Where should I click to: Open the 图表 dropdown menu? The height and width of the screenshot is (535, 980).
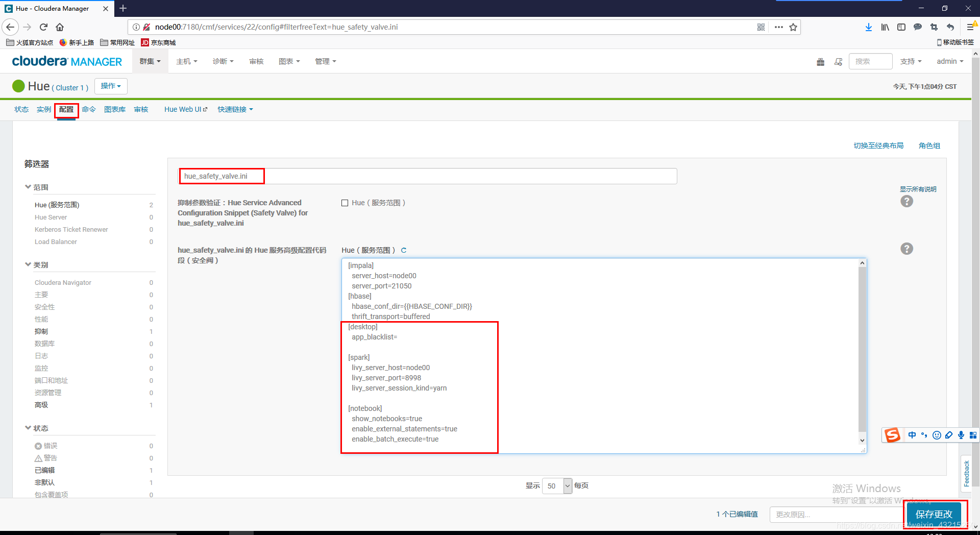tap(289, 61)
